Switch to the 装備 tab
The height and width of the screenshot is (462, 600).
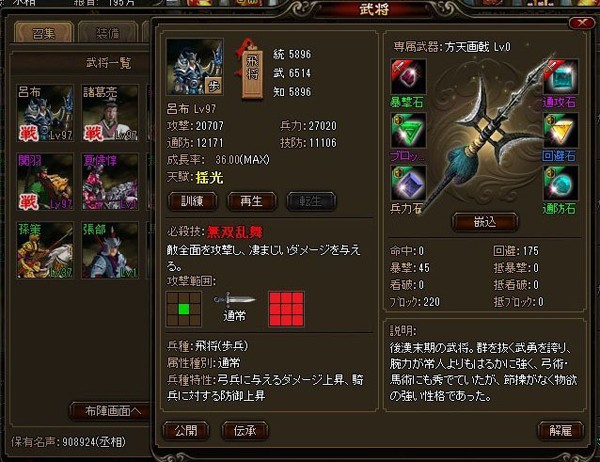point(108,33)
